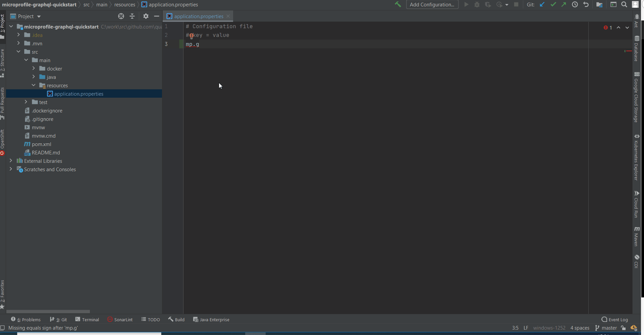This screenshot has width=644, height=335.
Task: Toggle the file lock icon in status bar
Action: (x=624, y=328)
